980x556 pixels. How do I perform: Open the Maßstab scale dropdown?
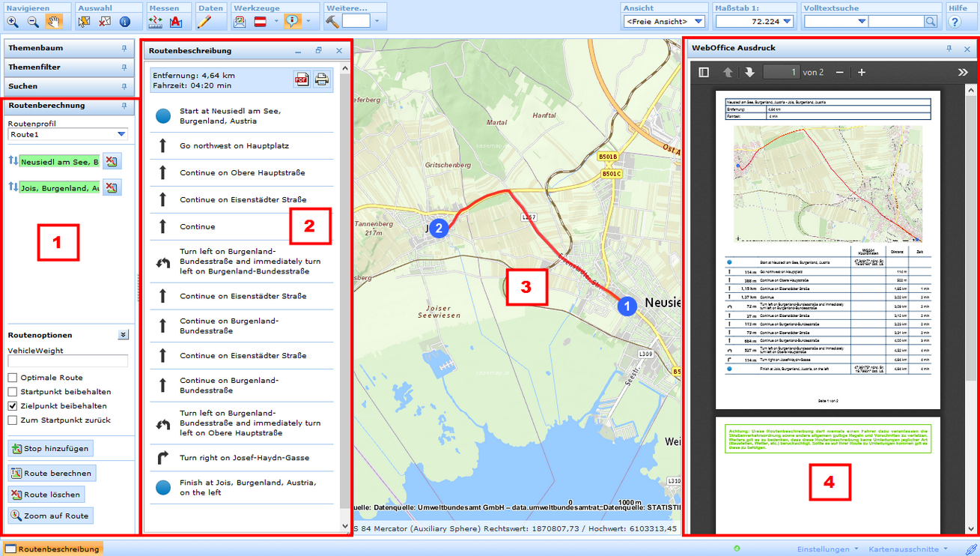(x=787, y=22)
